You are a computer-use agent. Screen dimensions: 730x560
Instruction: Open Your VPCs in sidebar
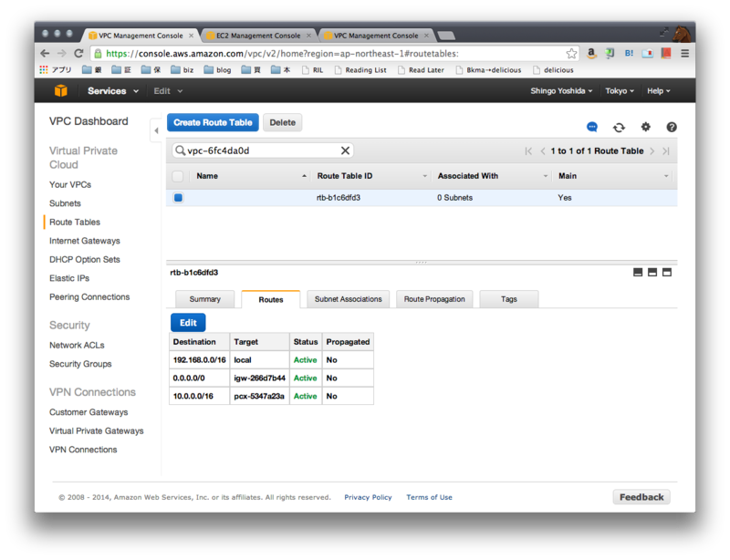tap(70, 185)
